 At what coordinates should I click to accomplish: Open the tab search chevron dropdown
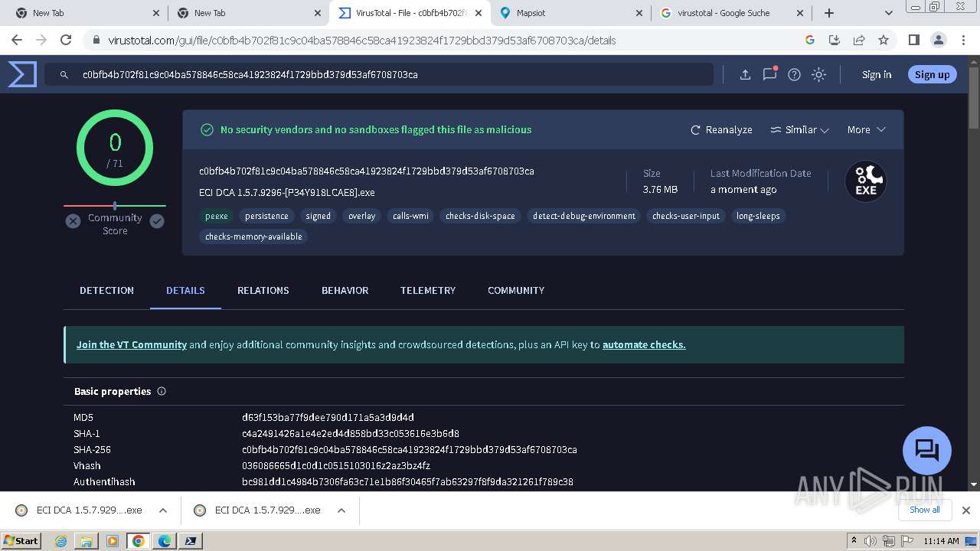(x=888, y=13)
